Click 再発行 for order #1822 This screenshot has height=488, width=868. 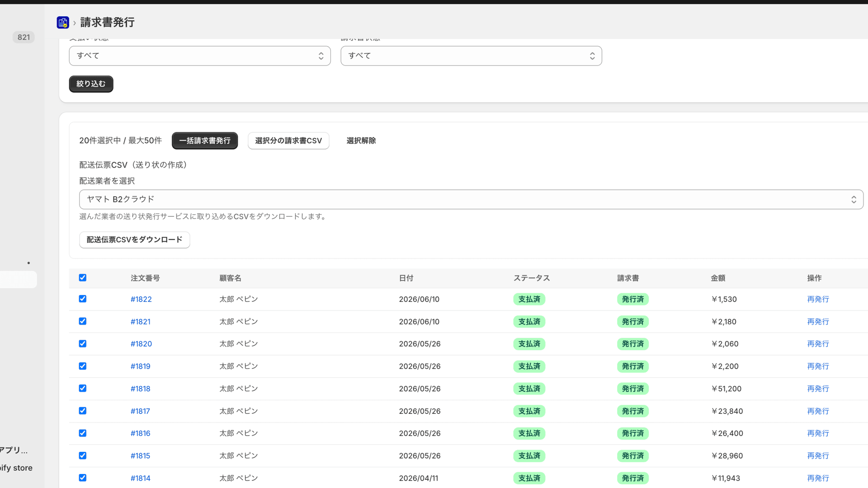pyautogui.click(x=818, y=299)
